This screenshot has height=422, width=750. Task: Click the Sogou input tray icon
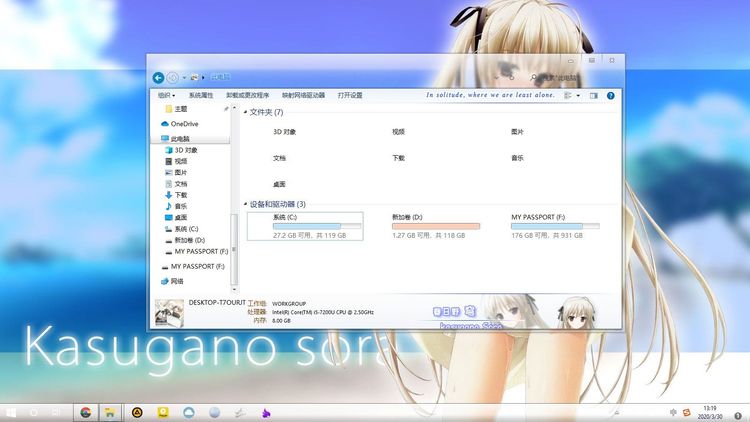686,412
